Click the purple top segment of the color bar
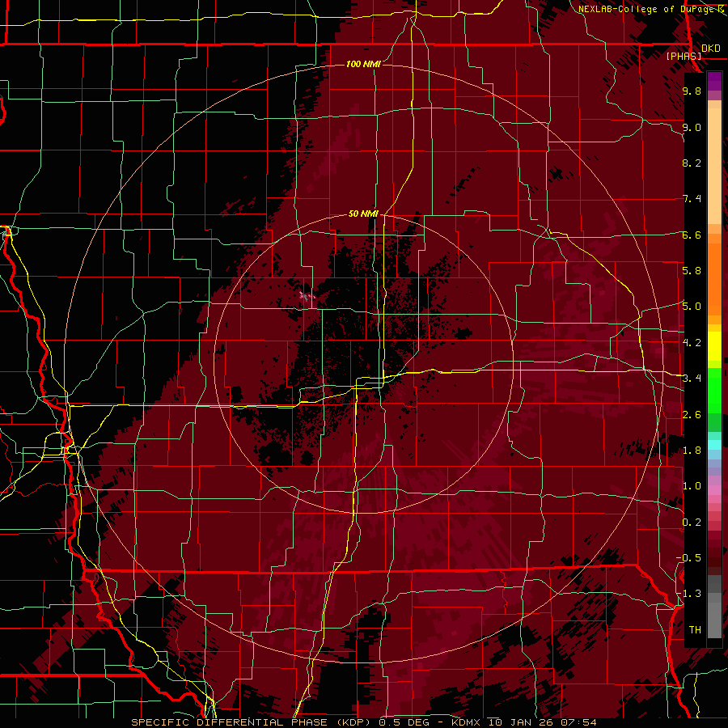This screenshot has width=728, height=728. [x=714, y=81]
